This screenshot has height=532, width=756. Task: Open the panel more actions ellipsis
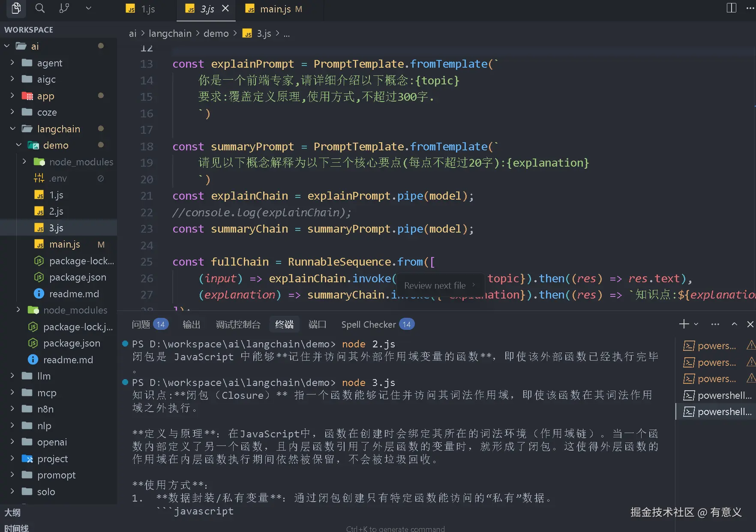pos(715,324)
